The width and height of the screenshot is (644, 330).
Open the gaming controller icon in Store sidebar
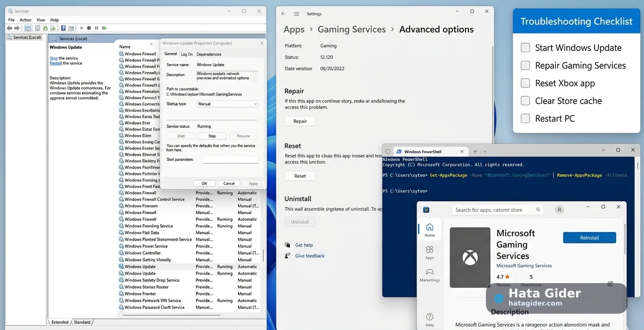pyautogui.click(x=430, y=275)
